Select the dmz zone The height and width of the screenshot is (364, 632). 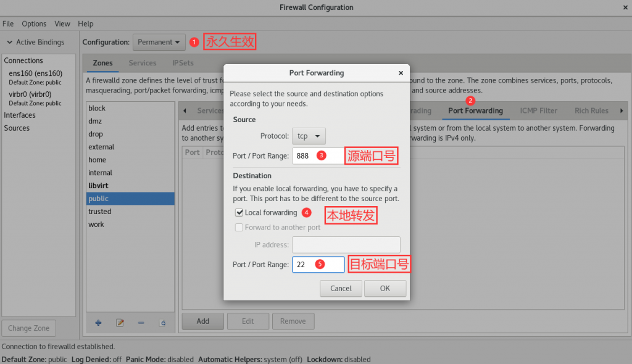coord(130,121)
